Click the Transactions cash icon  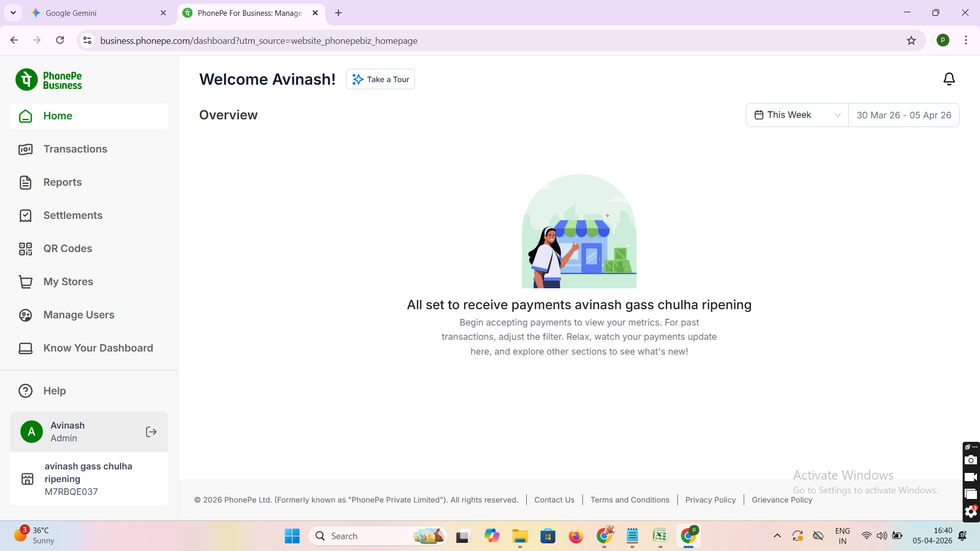coord(26,149)
